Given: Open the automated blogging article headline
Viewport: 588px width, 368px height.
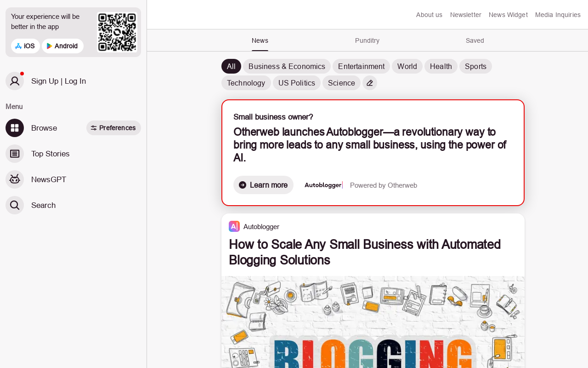Looking at the screenshot, I should [365, 252].
